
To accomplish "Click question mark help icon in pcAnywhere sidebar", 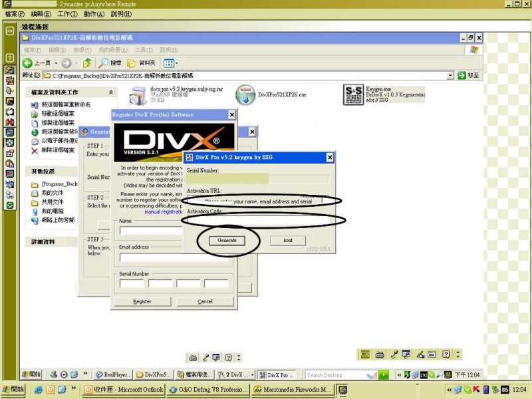I will (x=10, y=58).
